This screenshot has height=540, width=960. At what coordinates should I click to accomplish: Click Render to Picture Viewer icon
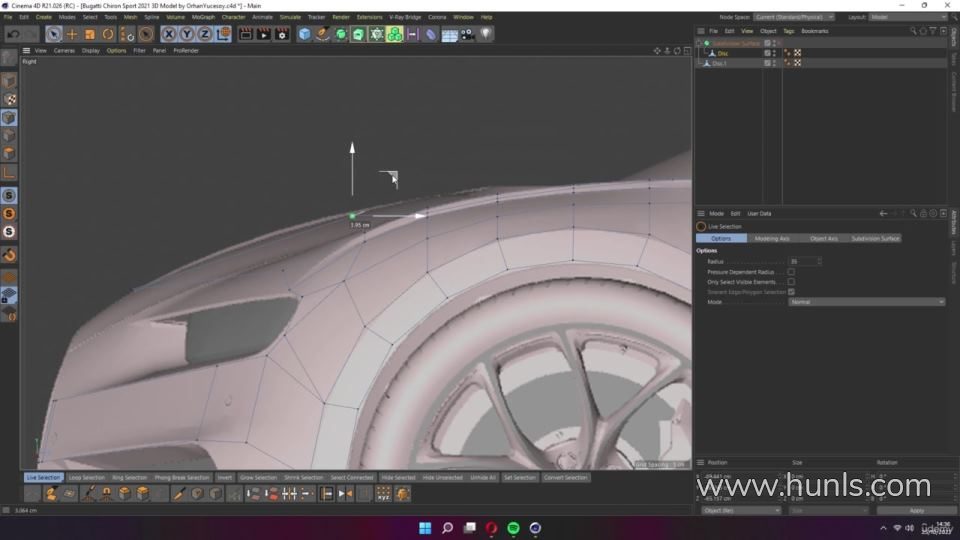coord(264,34)
